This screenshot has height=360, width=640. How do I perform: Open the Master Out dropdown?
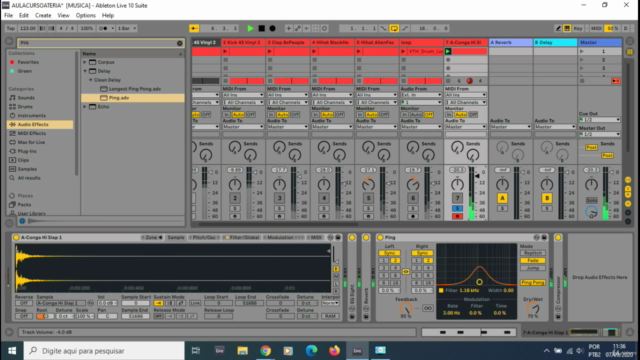(x=600, y=134)
